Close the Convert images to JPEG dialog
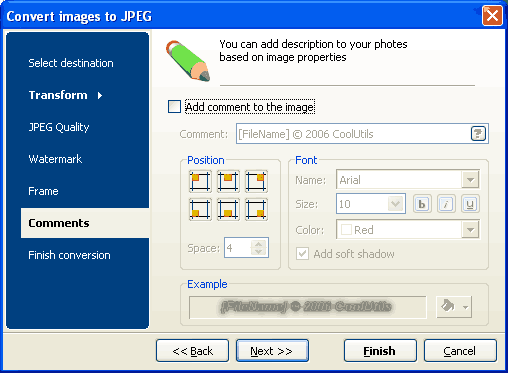The height and width of the screenshot is (373, 508). click(492, 15)
